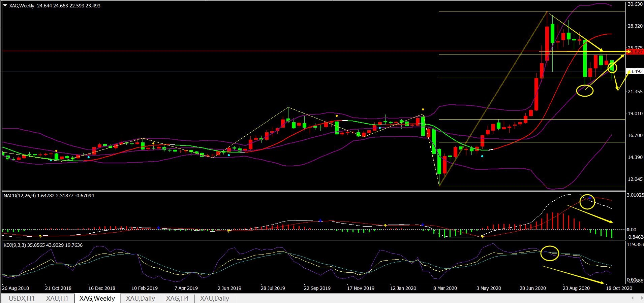Image resolution: width=644 pixels, height=303 pixels.
Task: Click the 14.390 price scale value
Action: [635, 157]
